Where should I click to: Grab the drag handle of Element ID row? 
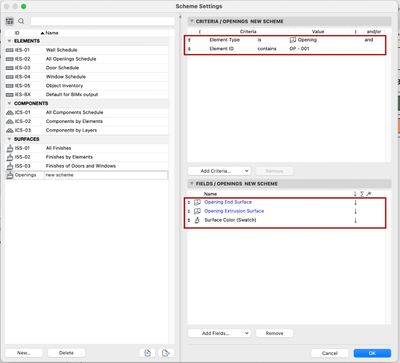190,49
